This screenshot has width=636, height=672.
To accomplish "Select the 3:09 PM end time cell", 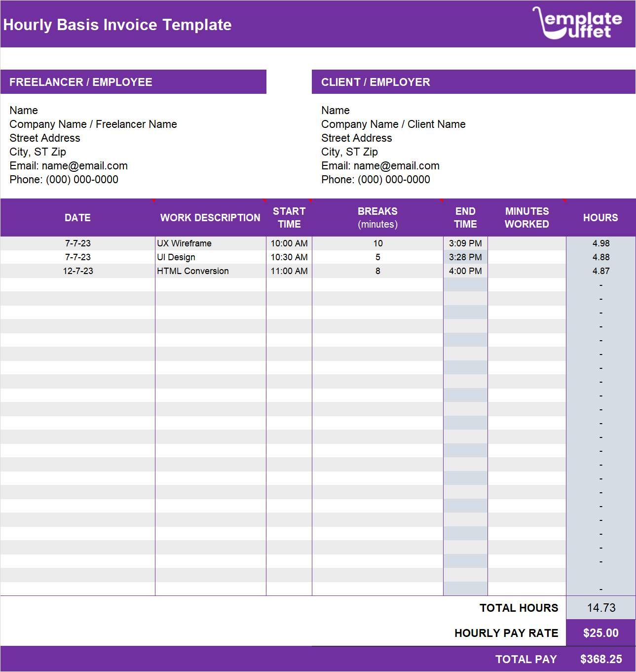I will click(465, 243).
